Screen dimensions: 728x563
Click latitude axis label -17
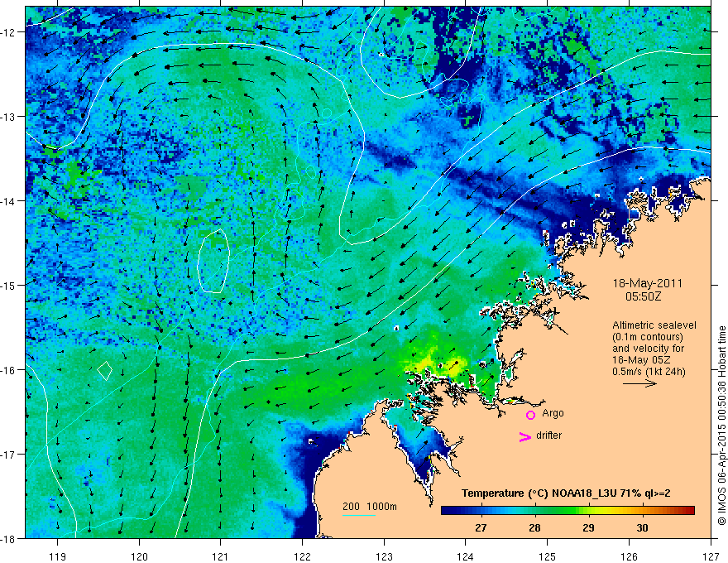(x=8, y=454)
